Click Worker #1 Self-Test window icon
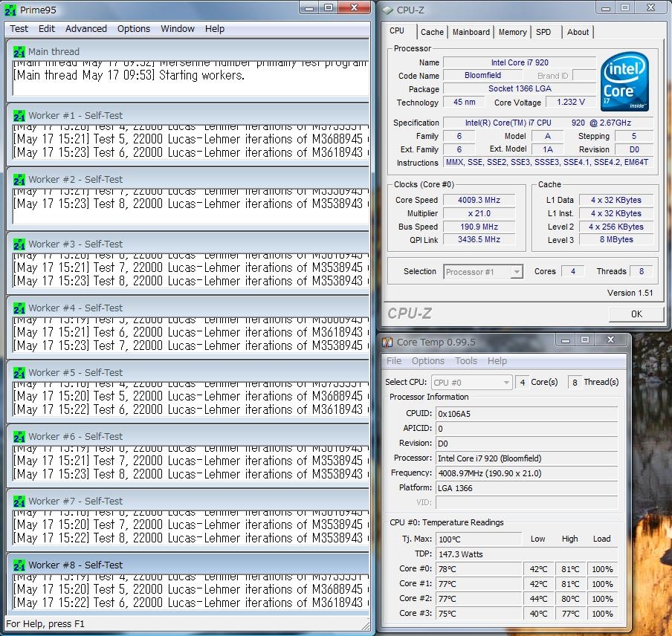This screenshot has width=672, height=636. click(x=19, y=116)
